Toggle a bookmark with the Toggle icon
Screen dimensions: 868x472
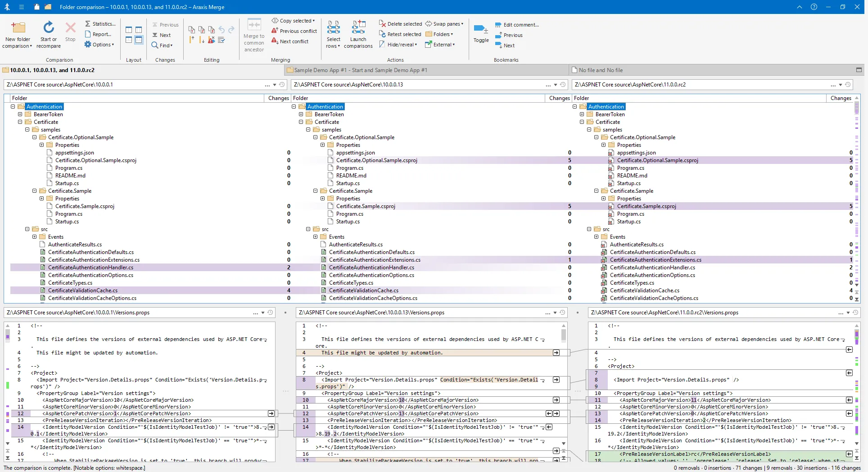[481, 30]
